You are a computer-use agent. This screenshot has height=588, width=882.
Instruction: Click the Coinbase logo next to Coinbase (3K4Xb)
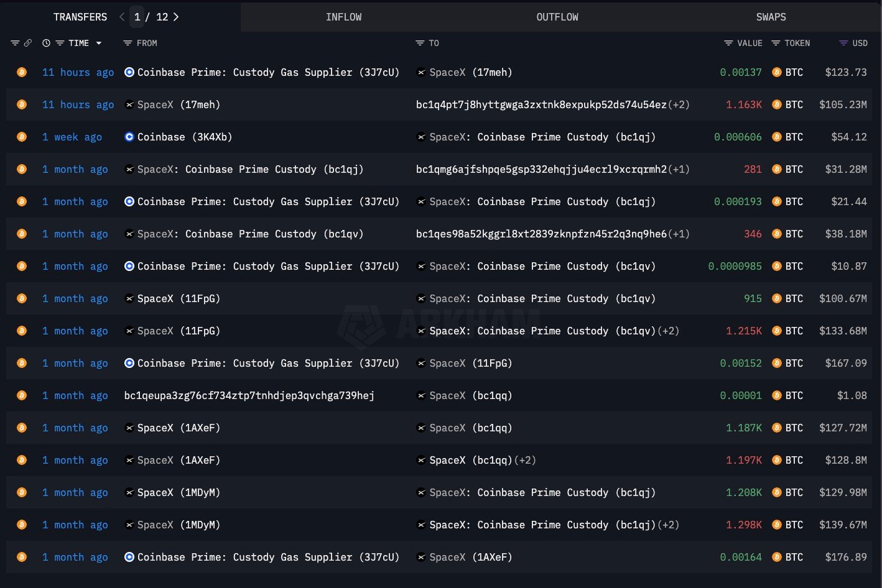coord(129,137)
